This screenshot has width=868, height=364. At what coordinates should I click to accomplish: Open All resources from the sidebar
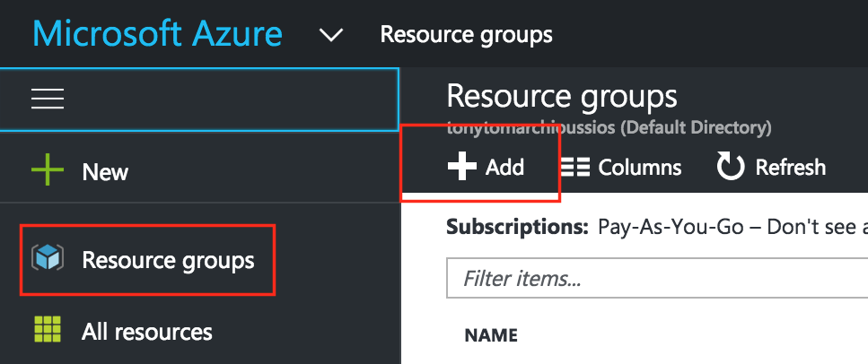(x=147, y=332)
